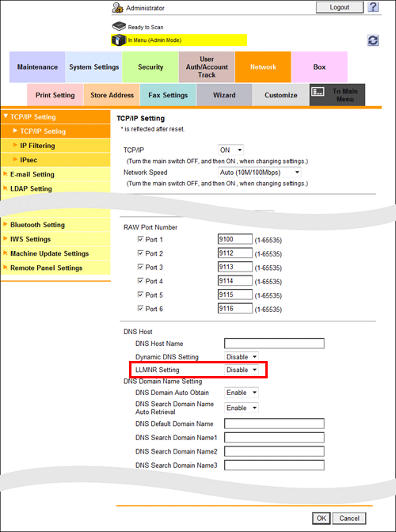Image resolution: width=396 pixels, height=532 pixels.
Task: Open the LLMNR Setting dropdown
Action: (x=242, y=370)
